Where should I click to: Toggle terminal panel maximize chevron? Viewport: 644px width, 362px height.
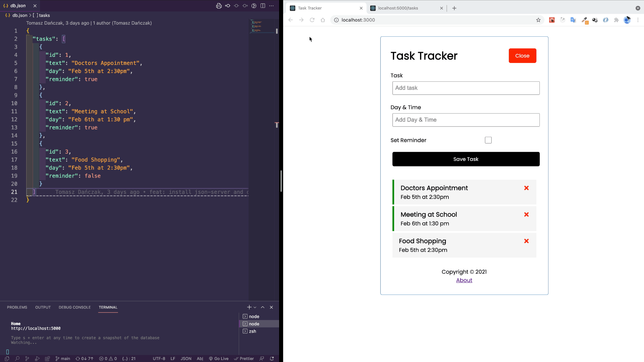click(263, 307)
